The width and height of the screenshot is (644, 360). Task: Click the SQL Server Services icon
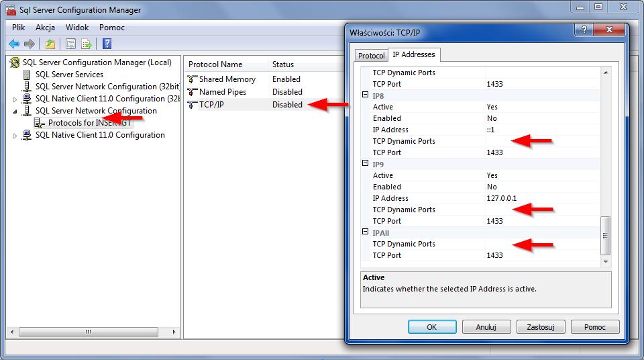[x=27, y=75]
